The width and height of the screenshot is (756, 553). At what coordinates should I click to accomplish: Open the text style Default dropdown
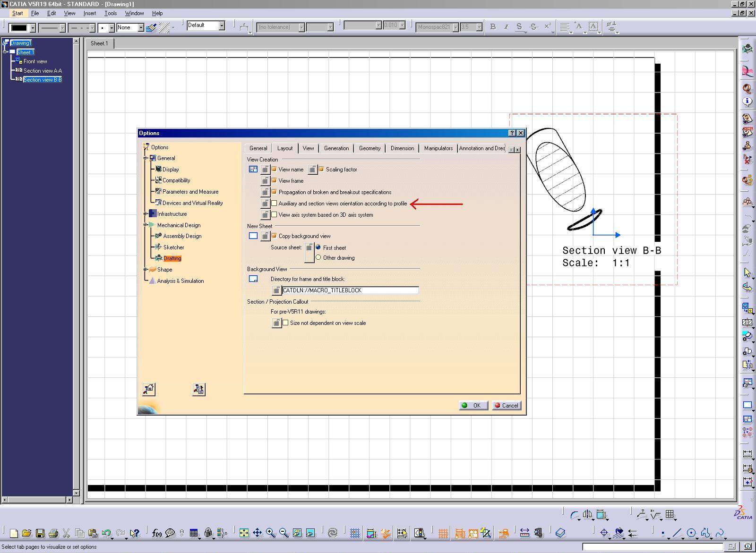coord(221,26)
